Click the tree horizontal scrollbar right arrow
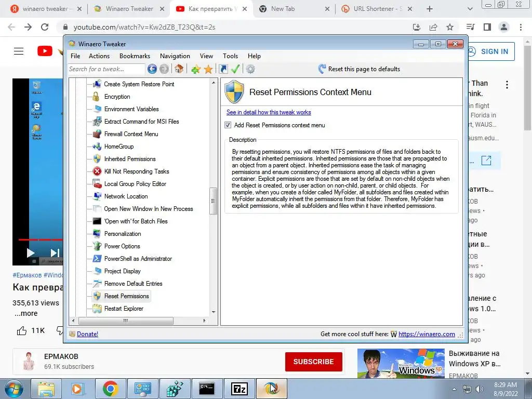This screenshot has width=532, height=399. (204, 321)
